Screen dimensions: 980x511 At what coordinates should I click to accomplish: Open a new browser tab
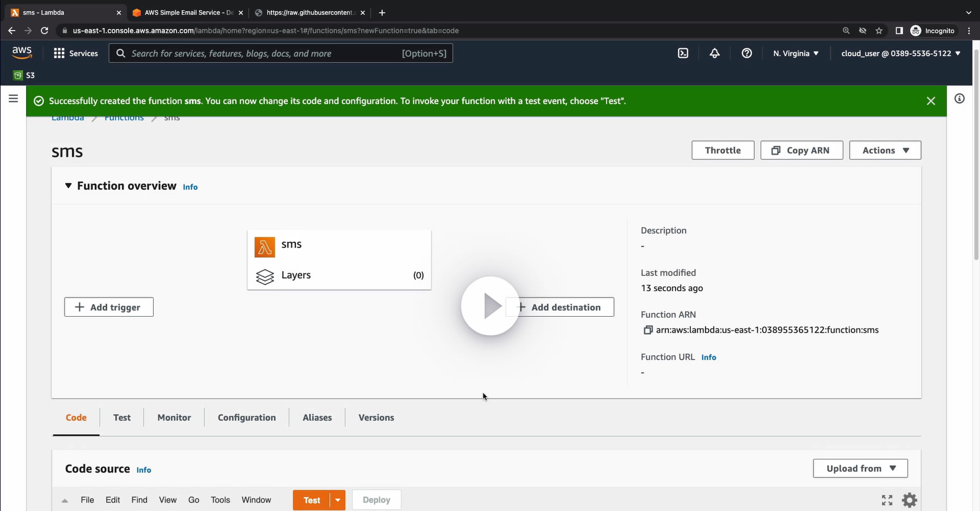click(382, 12)
